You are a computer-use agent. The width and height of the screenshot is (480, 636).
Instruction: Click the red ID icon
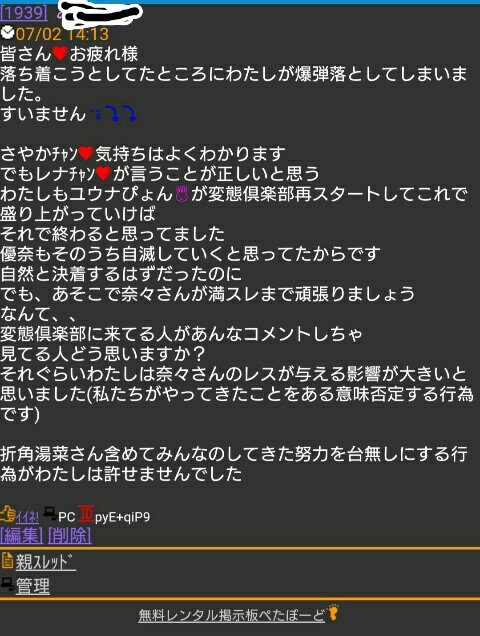[86, 514]
